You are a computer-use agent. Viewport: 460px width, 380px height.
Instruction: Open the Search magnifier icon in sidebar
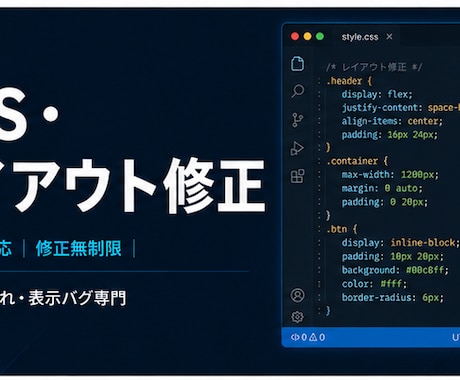(x=297, y=91)
